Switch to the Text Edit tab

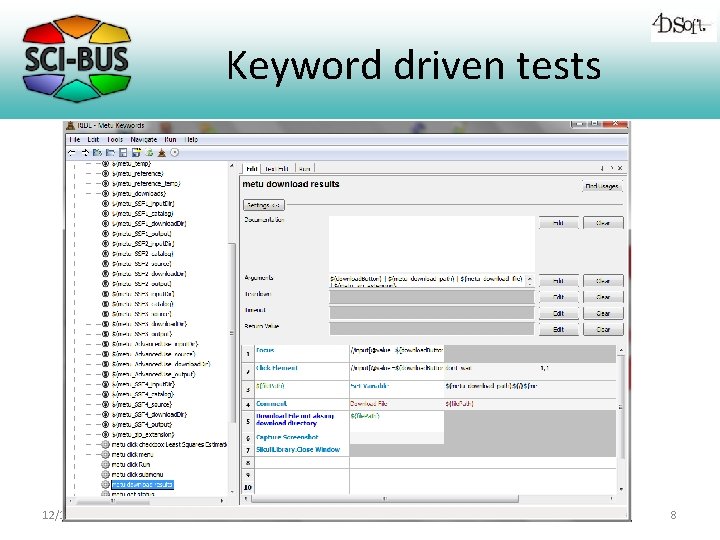point(277,169)
